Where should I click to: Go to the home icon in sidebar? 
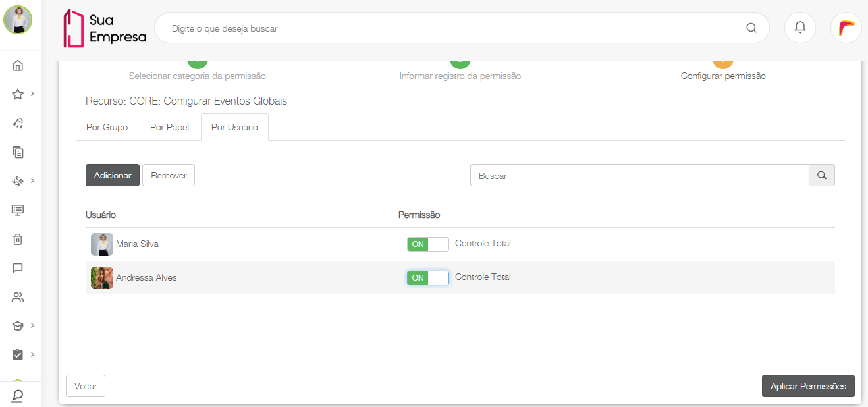tap(18, 65)
